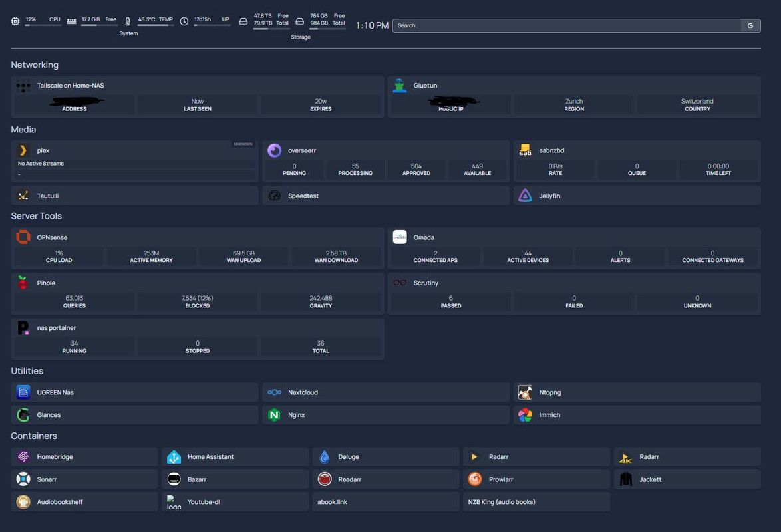Click the sabnzbd 0:00:00 TIME LEFT stat
The width and height of the screenshot is (781, 532).
[718, 170]
